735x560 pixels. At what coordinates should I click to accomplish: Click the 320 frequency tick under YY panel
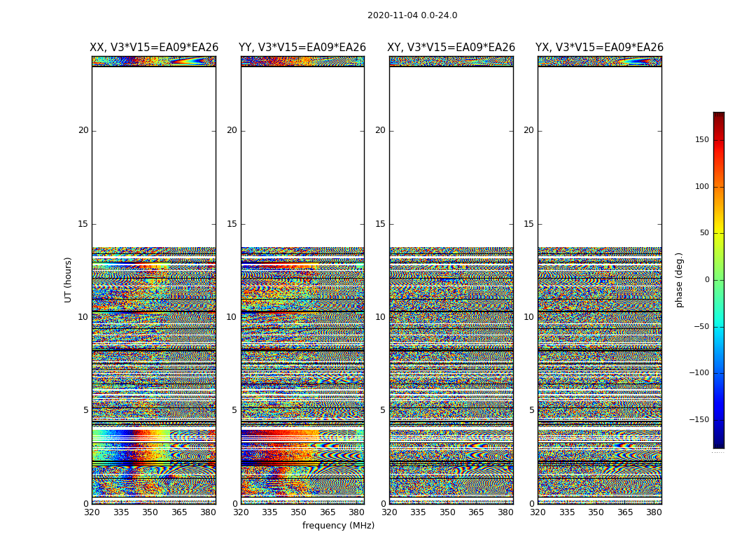241,512
